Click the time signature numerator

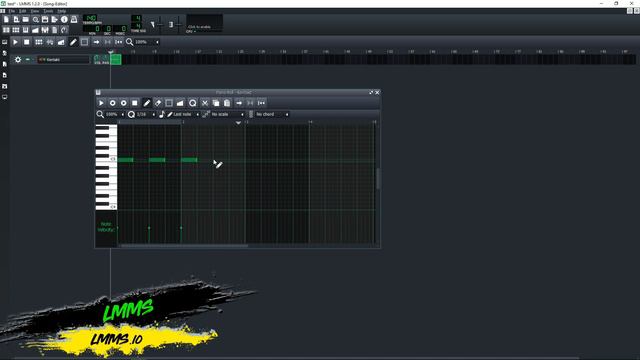(x=137, y=18)
